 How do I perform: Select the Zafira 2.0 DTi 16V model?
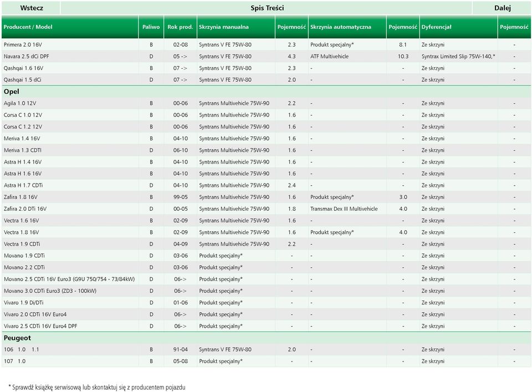(x=25, y=208)
